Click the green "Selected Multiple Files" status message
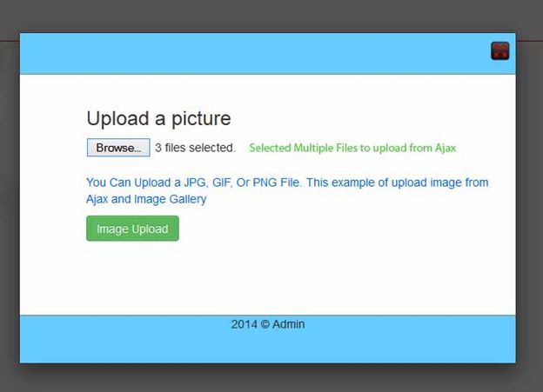543x392 pixels. pyautogui.click(x=352, y=148)
